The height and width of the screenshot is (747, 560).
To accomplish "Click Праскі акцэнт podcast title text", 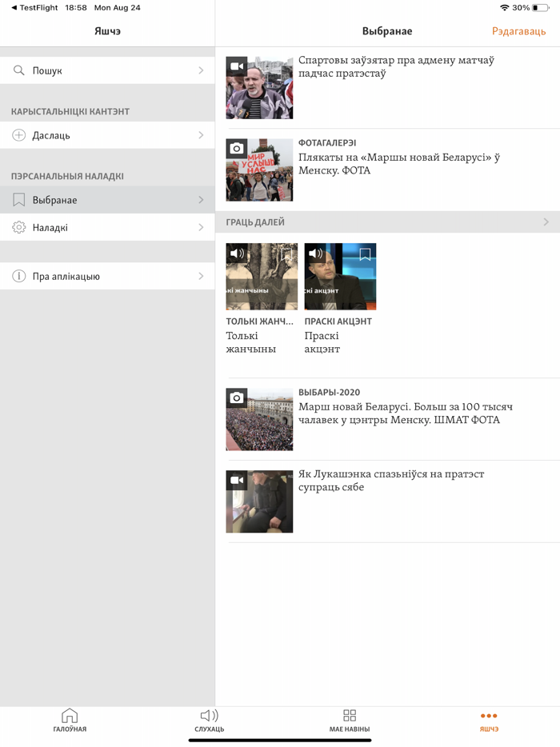I will [322, 342].
